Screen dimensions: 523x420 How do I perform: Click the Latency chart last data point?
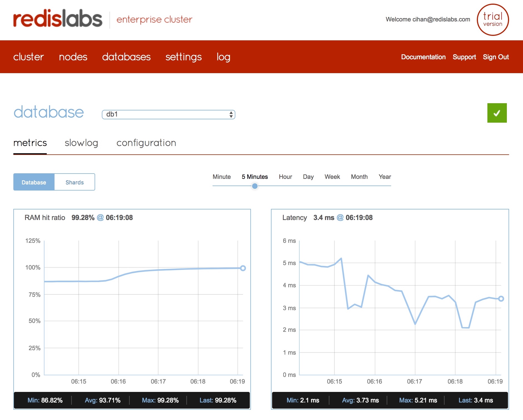pos(501,299)
